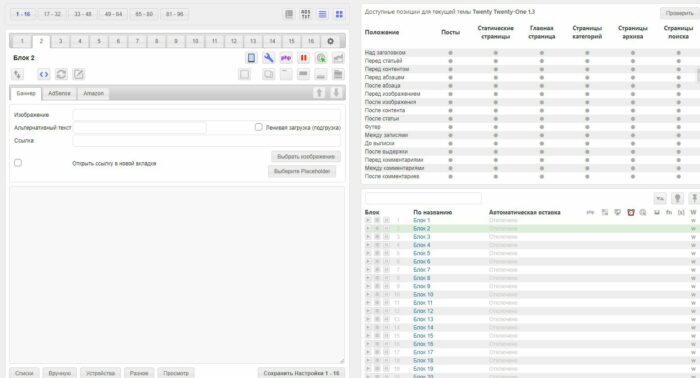This screenshot has width=700, height=378.
Task: Expand the arrow beside Блок 1 row
Action: coord(368,220)
